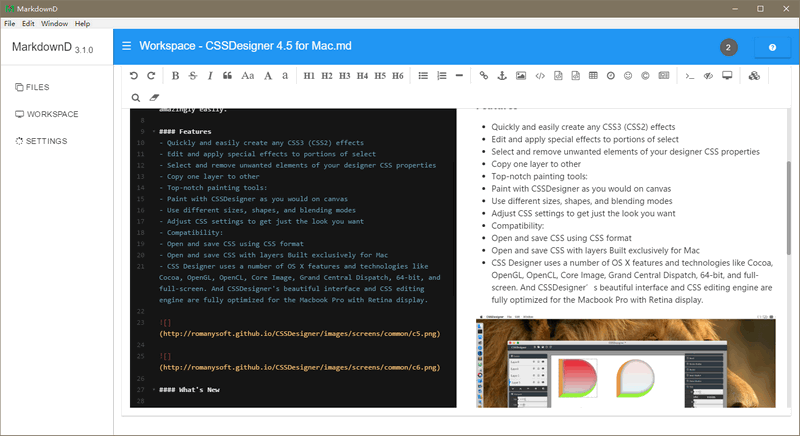800x436 pixels.
Task: Apply bold formatting with the B icon
Action: [x=175, y=75]
